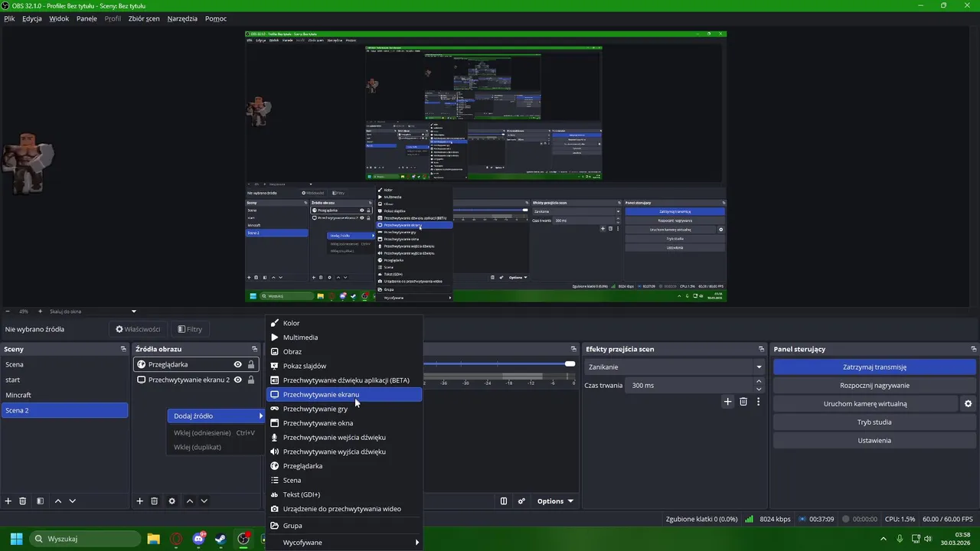Move scene up in the Sceny panel

tap(58, 501)
